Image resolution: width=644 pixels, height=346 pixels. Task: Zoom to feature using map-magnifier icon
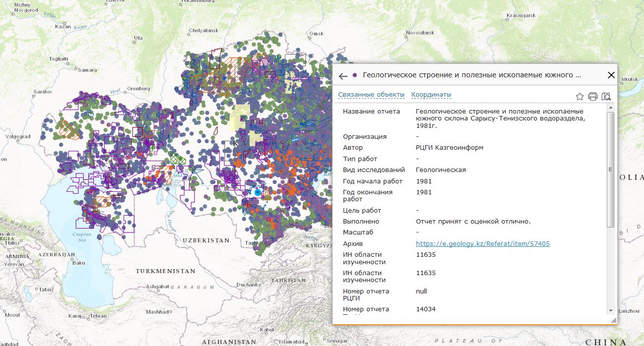606,97
